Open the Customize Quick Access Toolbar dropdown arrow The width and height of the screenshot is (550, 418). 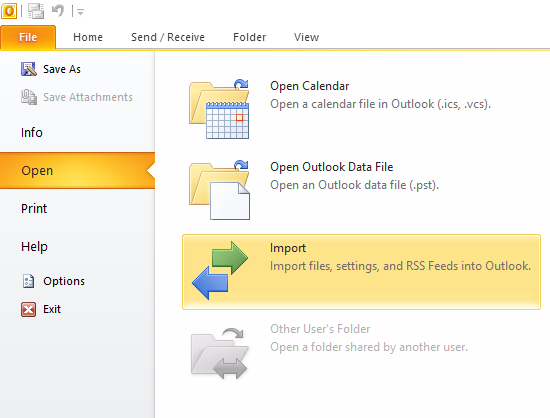[80, 12]
